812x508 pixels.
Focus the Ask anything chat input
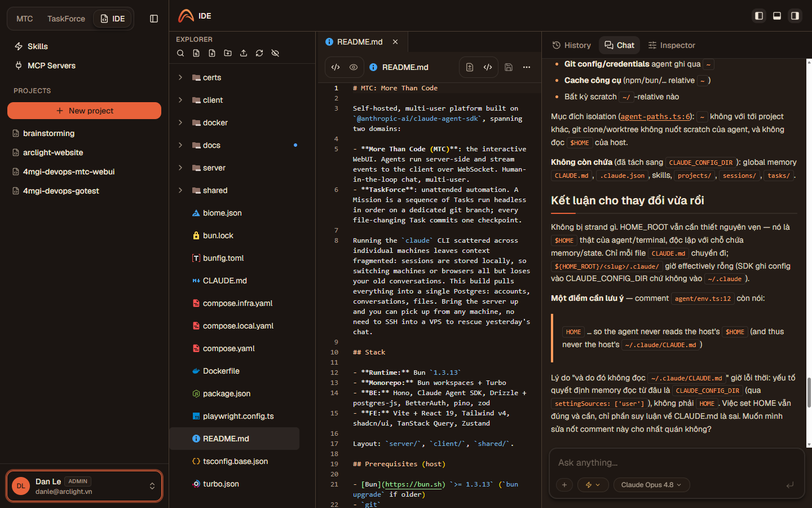677,463
